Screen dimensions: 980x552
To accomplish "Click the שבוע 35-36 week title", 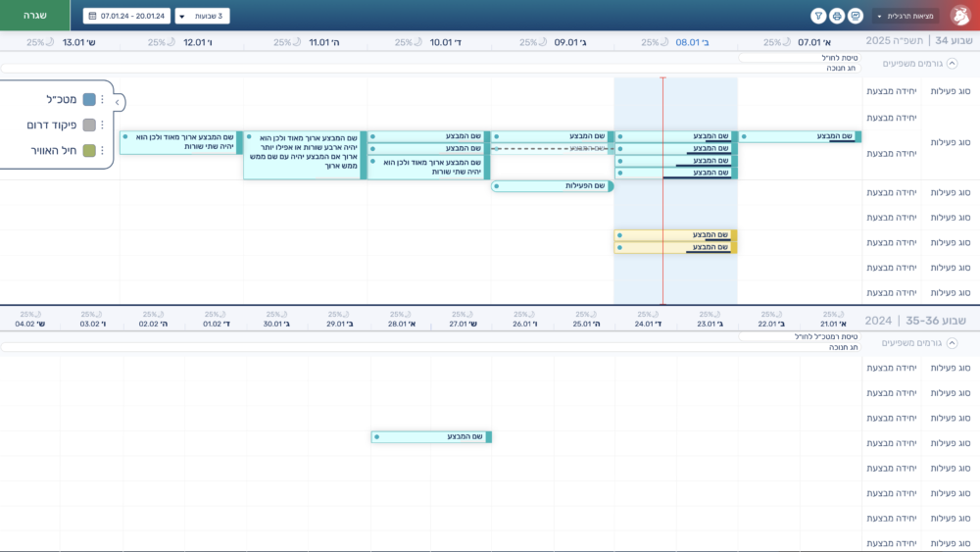I will [x=936, y=320].
